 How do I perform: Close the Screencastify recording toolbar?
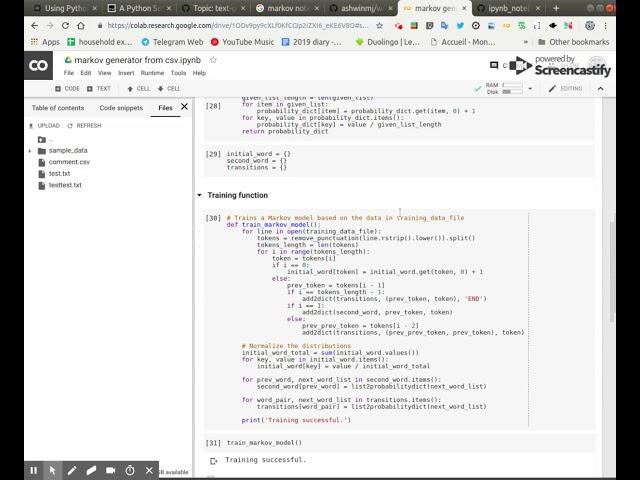click(149, 471)
